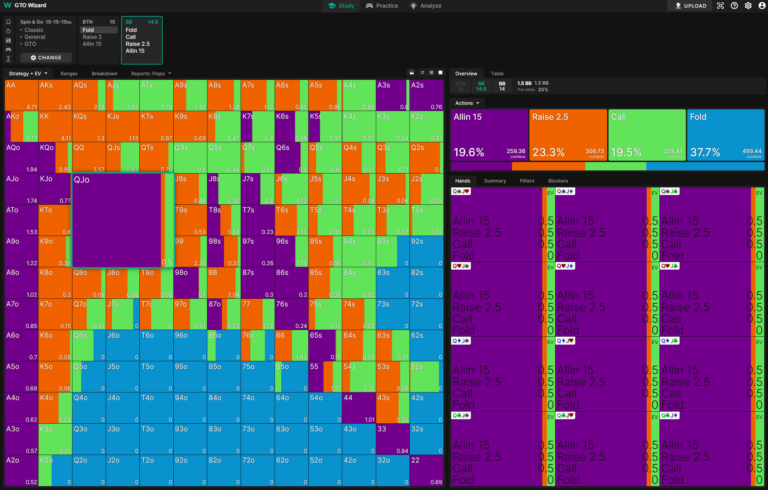Select the orange Raise 2.5 action tile
Viewport: 768px width, 490px height.
[x=568, y=136]
